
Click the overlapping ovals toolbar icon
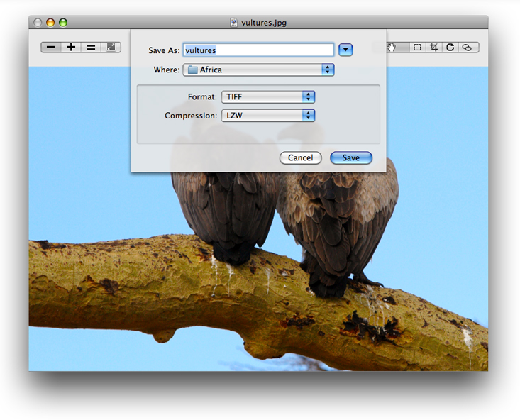[468, 48]
